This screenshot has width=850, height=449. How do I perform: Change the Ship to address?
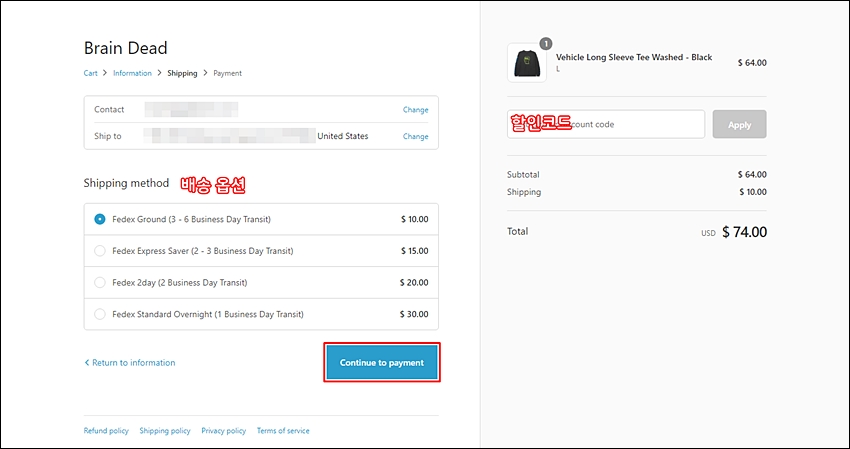click(x=415, y=136)
